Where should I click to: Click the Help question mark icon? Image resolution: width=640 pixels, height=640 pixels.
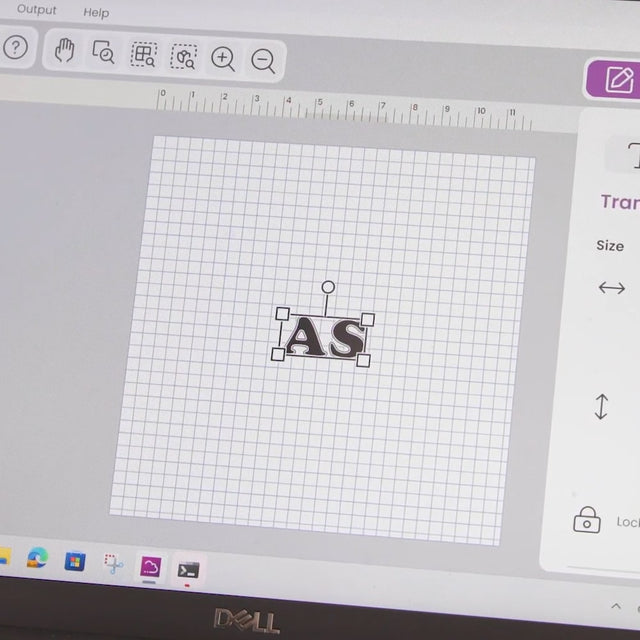pyautogui.click(x=14, y=48)
